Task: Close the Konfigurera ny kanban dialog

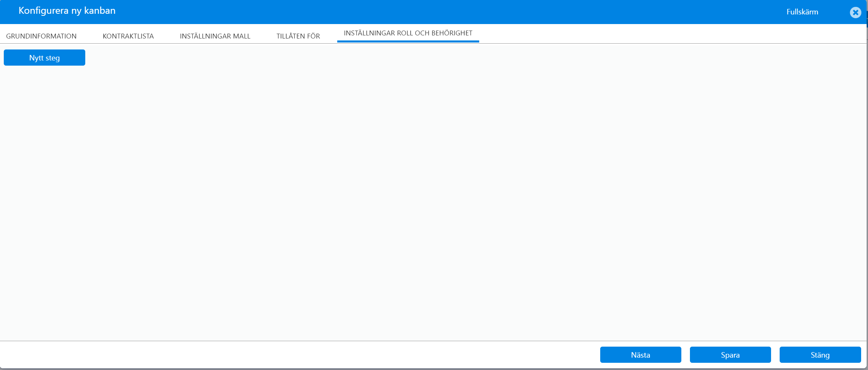Action: [x=855, y=13]
